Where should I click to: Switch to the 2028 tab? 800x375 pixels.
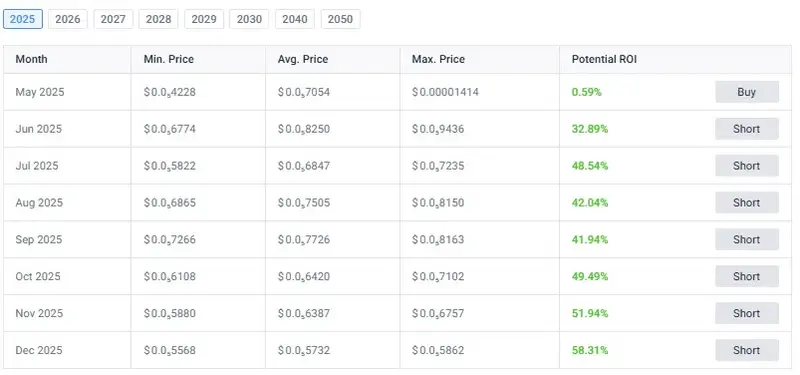point(159,19)
